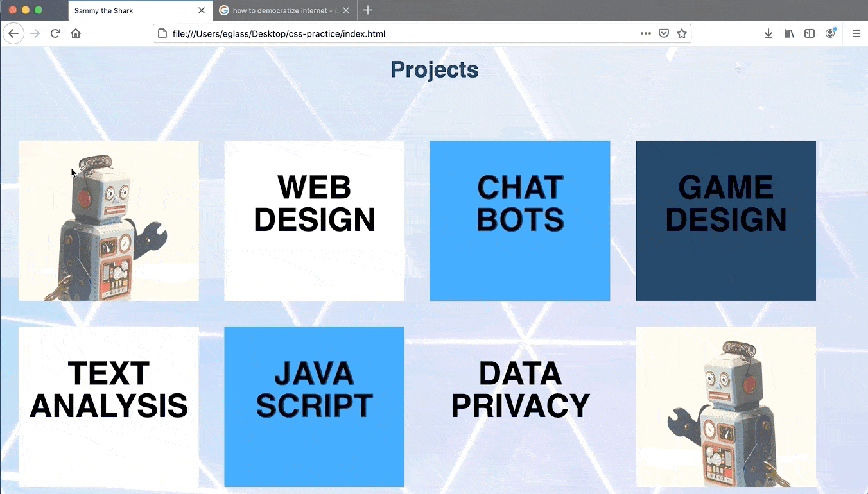Go forward one page

(x=35, y=33)
